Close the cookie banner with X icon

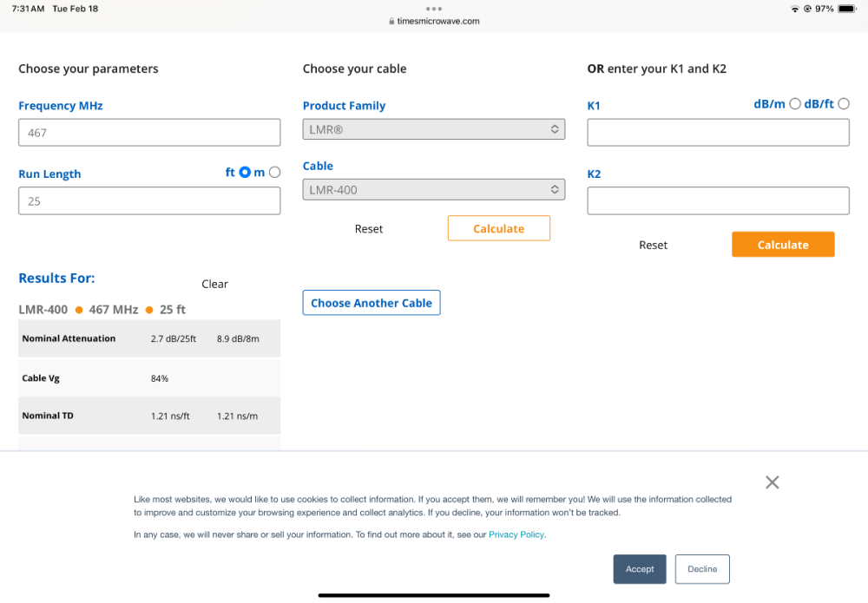tap(772, 482)
